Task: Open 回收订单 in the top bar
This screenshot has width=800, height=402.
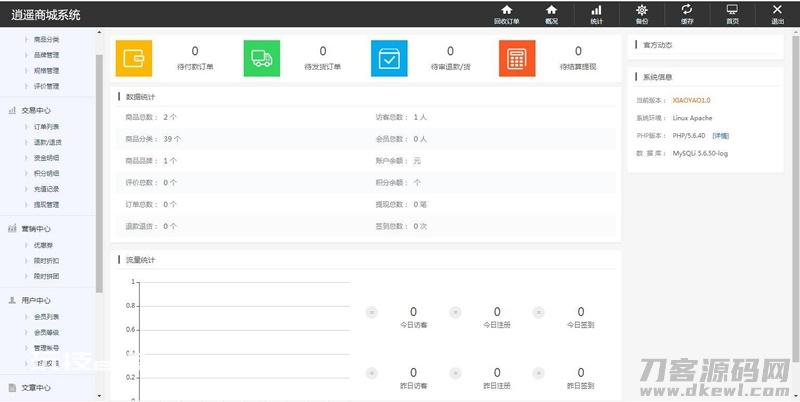Action: [506, 14]
